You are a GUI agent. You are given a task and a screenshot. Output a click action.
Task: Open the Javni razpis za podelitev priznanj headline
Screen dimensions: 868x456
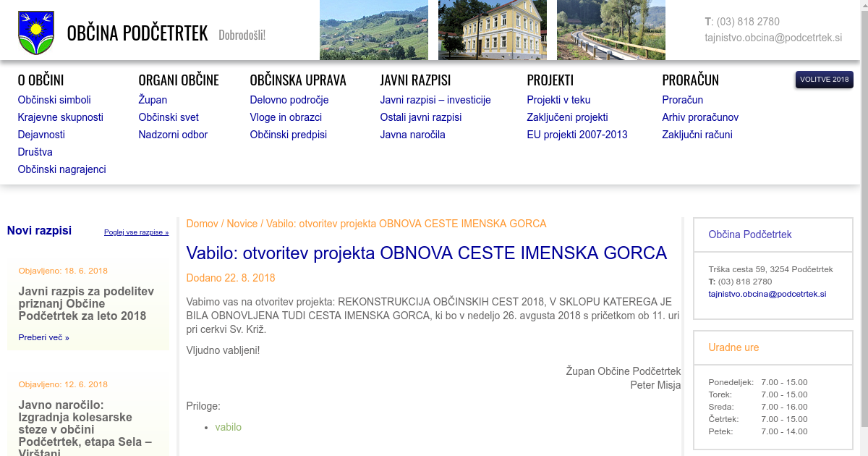tap(86, 303)
